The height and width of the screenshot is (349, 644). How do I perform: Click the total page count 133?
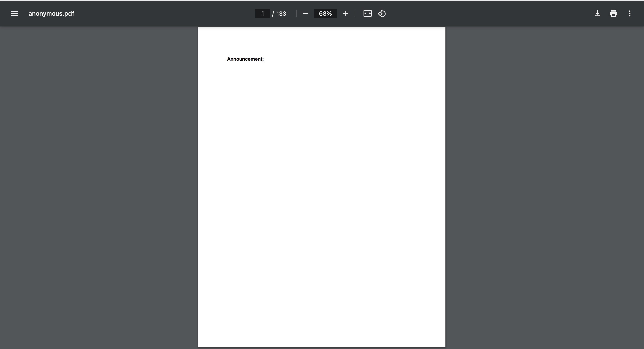(x=281, y=13)
